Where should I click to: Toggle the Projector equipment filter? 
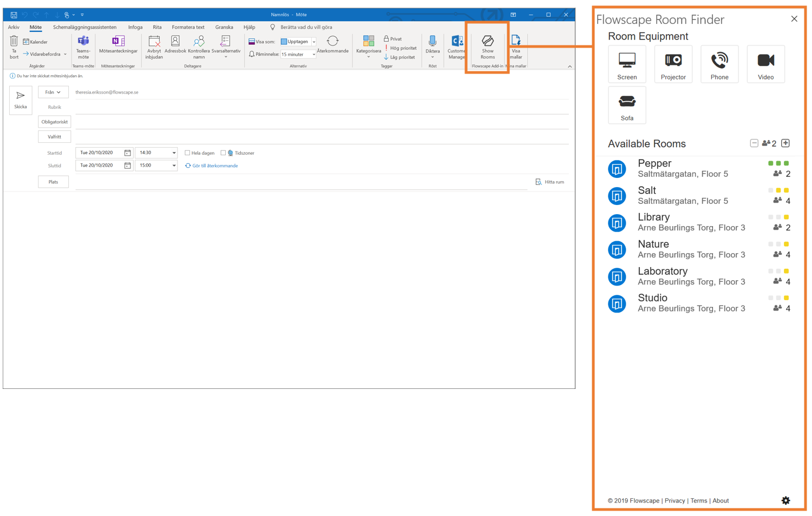coord(673,64)
